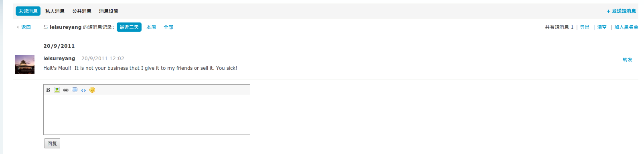Image resolution: width=644 pixels, height=154 pixels.
Task: Toggle bold text in reply editor
Action: pos(48,90)
